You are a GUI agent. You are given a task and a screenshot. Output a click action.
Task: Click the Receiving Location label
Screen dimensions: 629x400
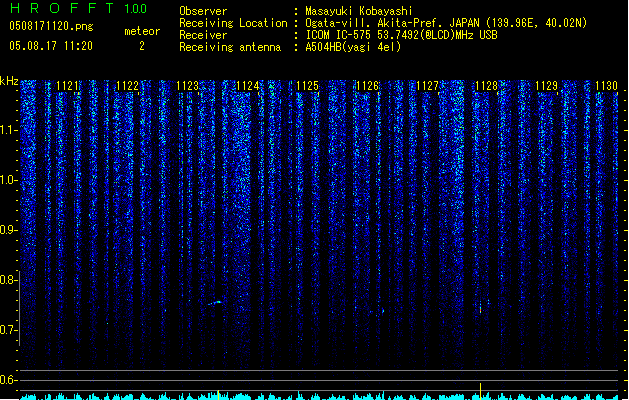click(233, 23)
